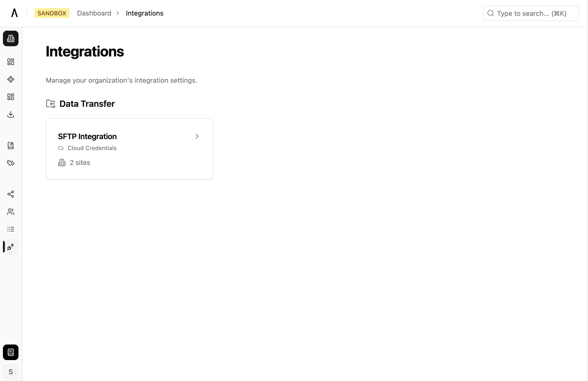Viewport: 588px width, 381px height.
Task: Expand the second grid icon in sidebar
Action: click(x=10, y=97)
